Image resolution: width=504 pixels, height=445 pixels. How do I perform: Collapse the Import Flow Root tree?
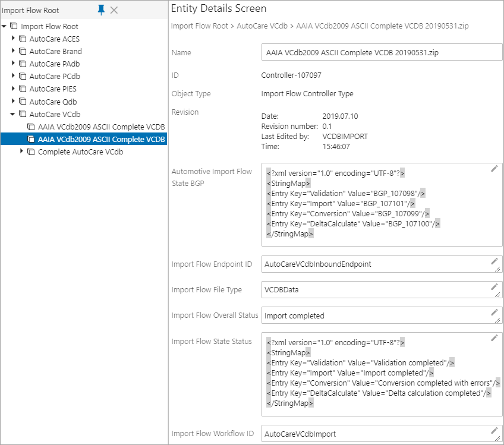point(4,26)
